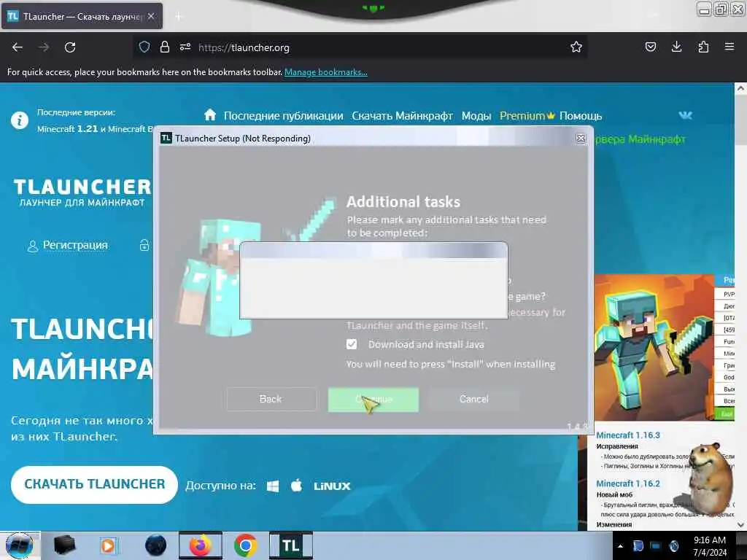Click the info circle icon near latest versions

20,120
